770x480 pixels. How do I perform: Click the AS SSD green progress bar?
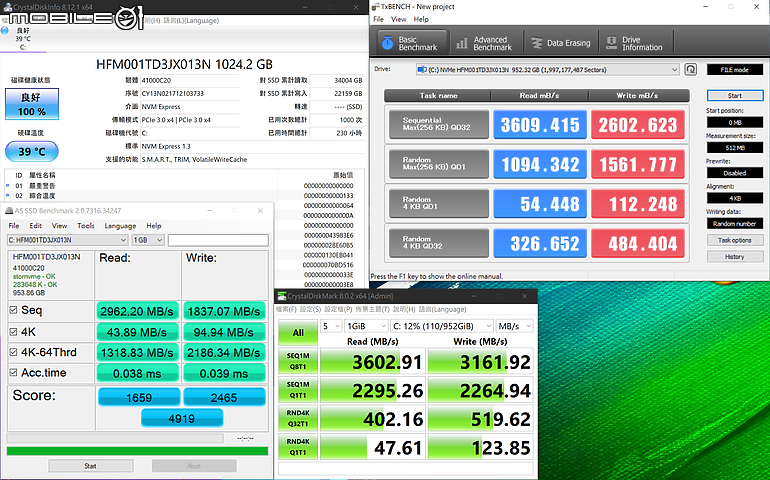(138, 451)
